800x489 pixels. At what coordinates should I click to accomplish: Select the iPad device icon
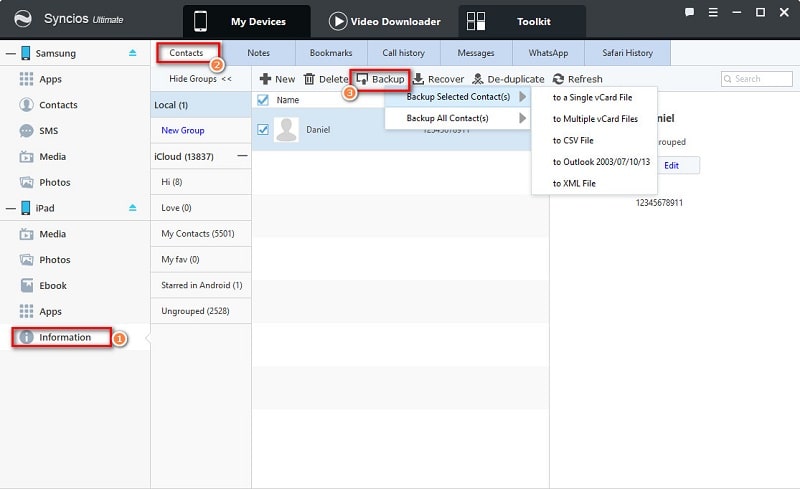(x=26, y=208)
